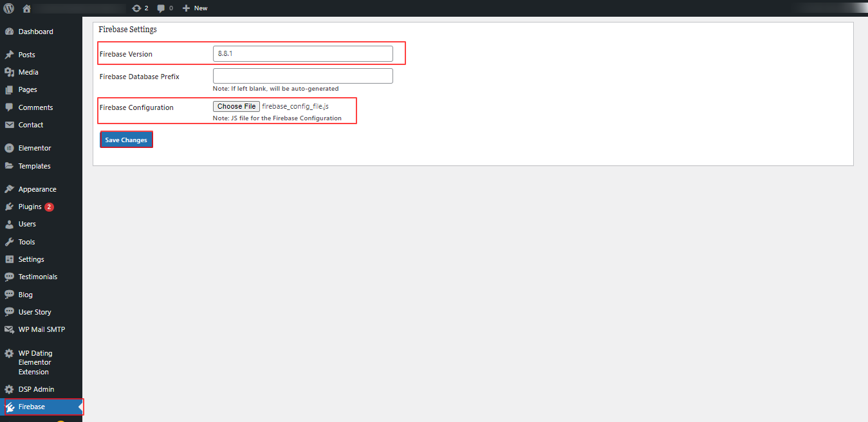
Task: Select the Firebase menu item
Action: pos(41,407)
